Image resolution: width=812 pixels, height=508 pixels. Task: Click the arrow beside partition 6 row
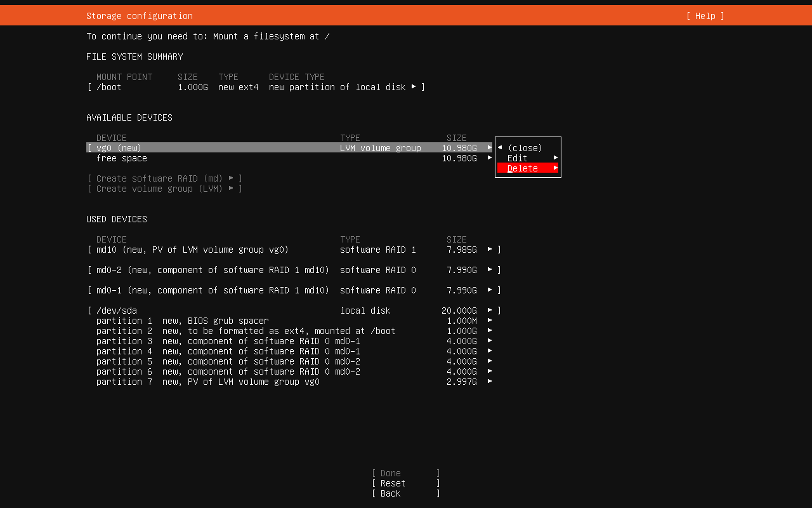point(490,371)
